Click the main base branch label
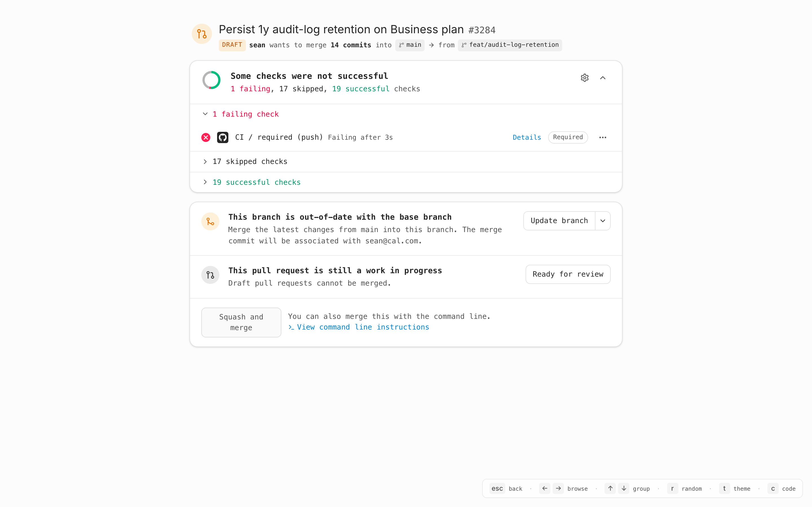Screen dimensions: 812x507 pos(410,45)
